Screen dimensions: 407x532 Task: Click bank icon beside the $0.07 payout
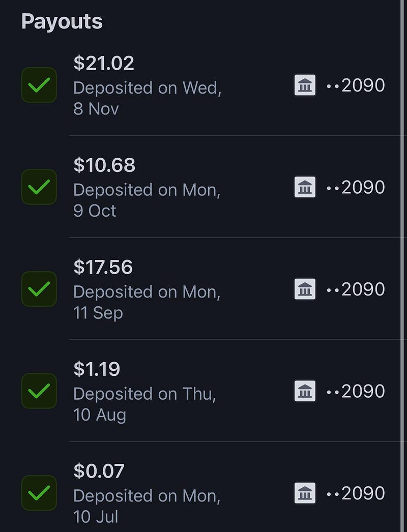pyautogui.click(x=305, y=493)
